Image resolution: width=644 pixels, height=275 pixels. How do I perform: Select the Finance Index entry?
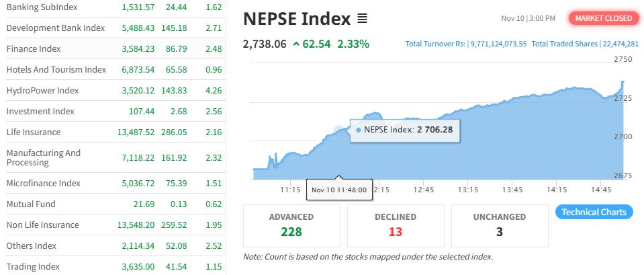coord(34,48)
